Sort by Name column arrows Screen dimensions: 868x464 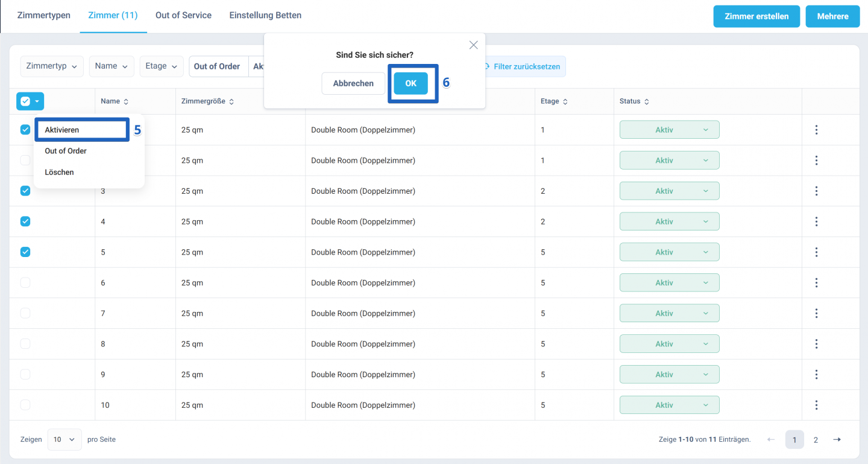coord(126,101)
